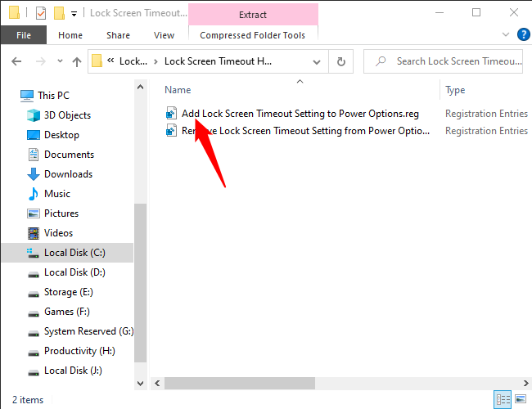This screenshot has height=409, width=532.
Task: Open Add Lock Screen Timeout Setting .reg file
Action: pyautogui.click(x=300, y=114)
